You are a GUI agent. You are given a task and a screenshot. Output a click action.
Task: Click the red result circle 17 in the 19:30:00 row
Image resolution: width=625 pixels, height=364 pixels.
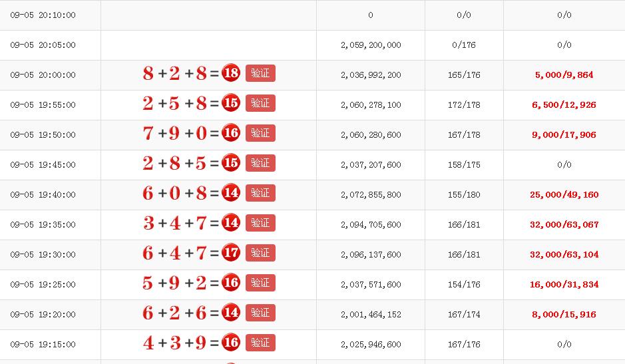tap(231, 253)
